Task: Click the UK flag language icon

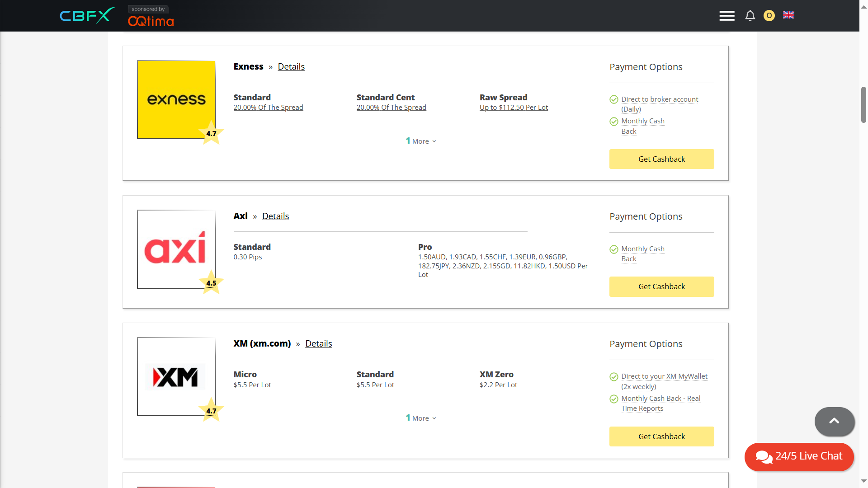Action: click(x=788, y=15)
